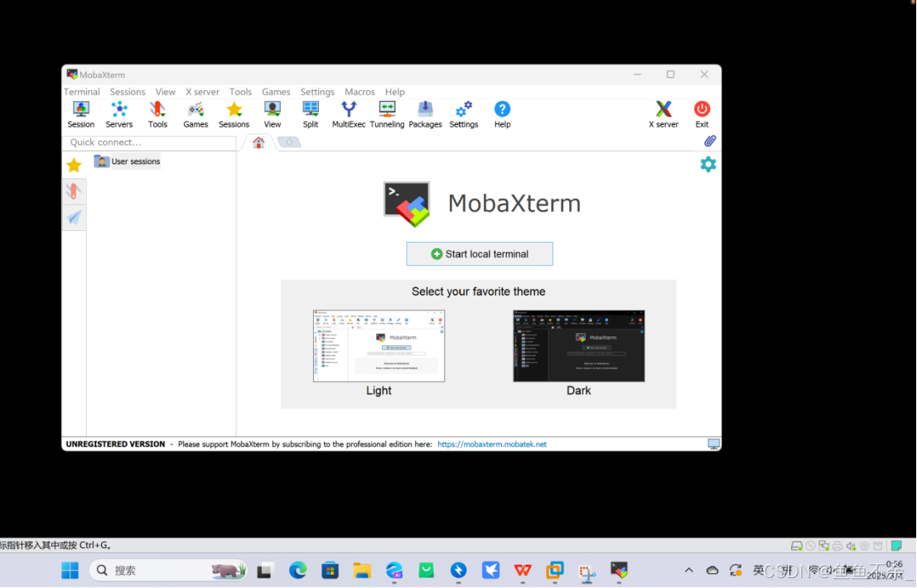917x588 pixels.
Task: Click in the Quick connect field
Action: (x=150, y=142)
